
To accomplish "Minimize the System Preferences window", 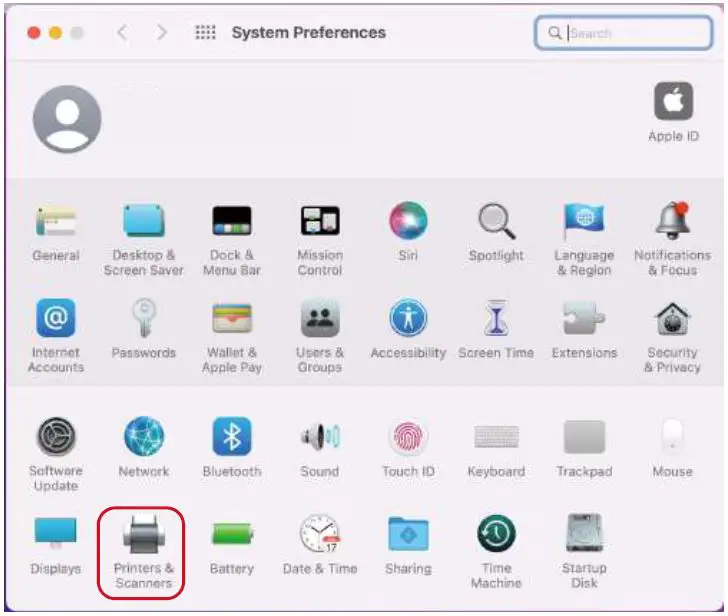I will [55, 33].
